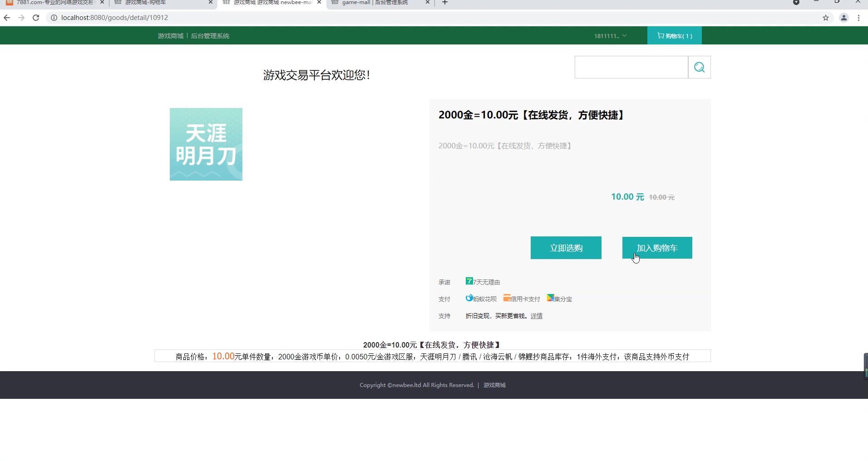Click the 蚂蚁花呗 payment icon
The height and width of the screenshot is (461, 868).
(469, 298)
